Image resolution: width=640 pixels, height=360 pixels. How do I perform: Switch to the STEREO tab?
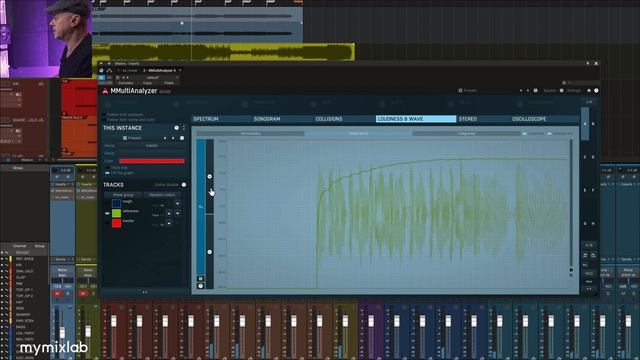click(468, 119)
